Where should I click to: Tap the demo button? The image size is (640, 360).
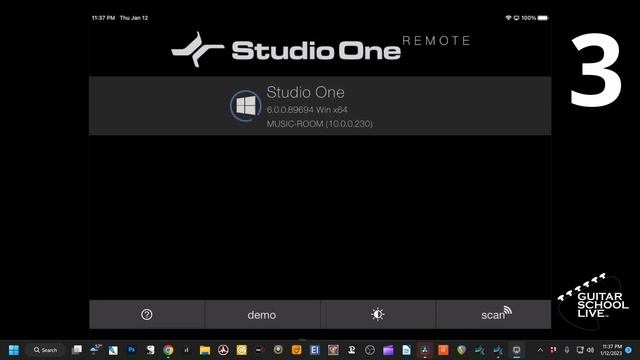(x=262, y=315)
